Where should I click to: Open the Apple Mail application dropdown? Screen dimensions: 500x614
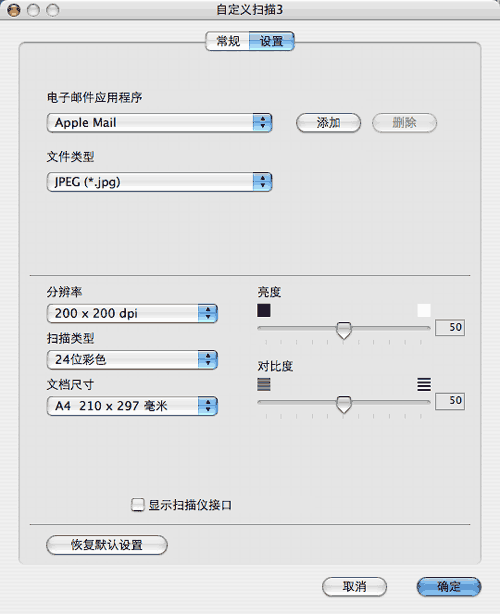pos(159,123)
